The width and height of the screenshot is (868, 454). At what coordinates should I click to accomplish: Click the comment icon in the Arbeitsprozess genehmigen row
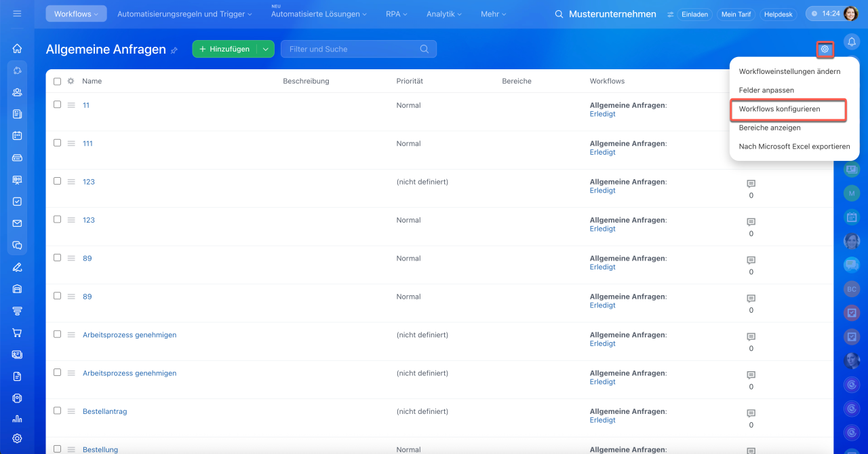pyautogui.click(x=751, y=337)
